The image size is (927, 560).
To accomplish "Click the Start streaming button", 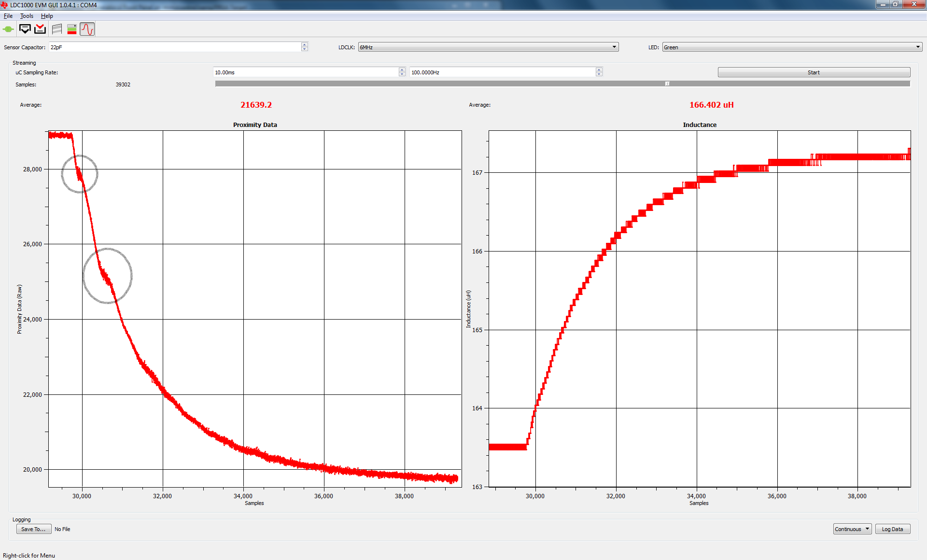I will coord(814,72).
